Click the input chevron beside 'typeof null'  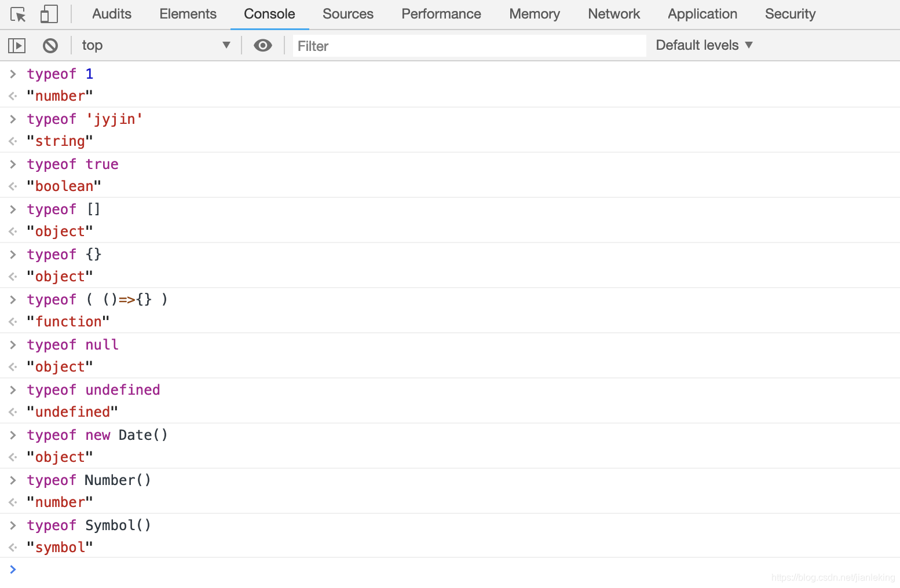tap(13, 345)
